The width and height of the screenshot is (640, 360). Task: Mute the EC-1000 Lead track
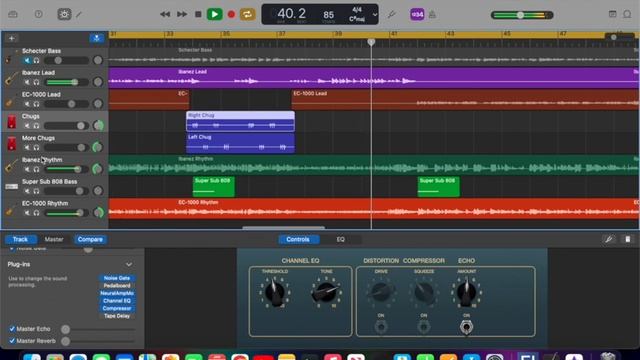pyautogui.click(x=27, y=104)
